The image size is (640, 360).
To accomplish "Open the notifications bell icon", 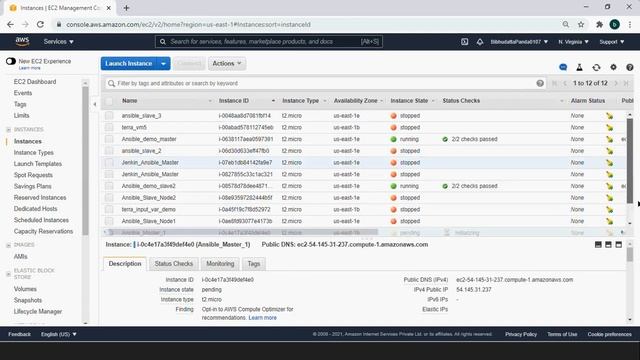I will click(480, 42).
